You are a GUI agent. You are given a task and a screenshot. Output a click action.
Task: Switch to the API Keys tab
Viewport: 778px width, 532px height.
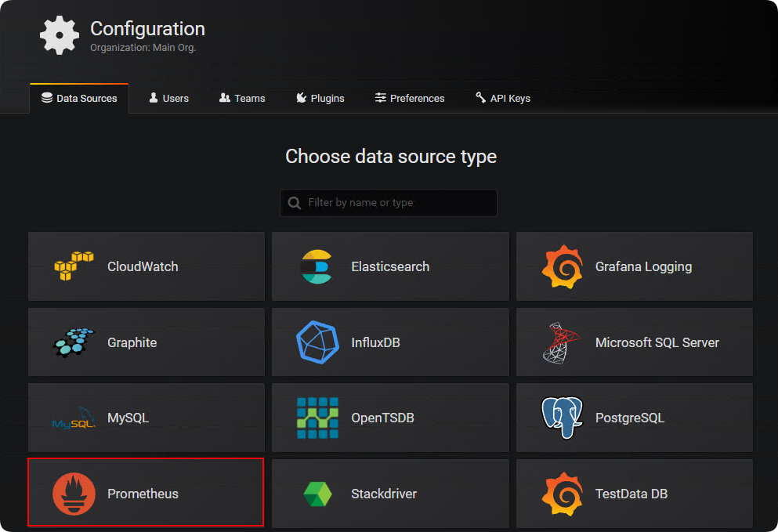pyautogui.click(x=503, y=98)
